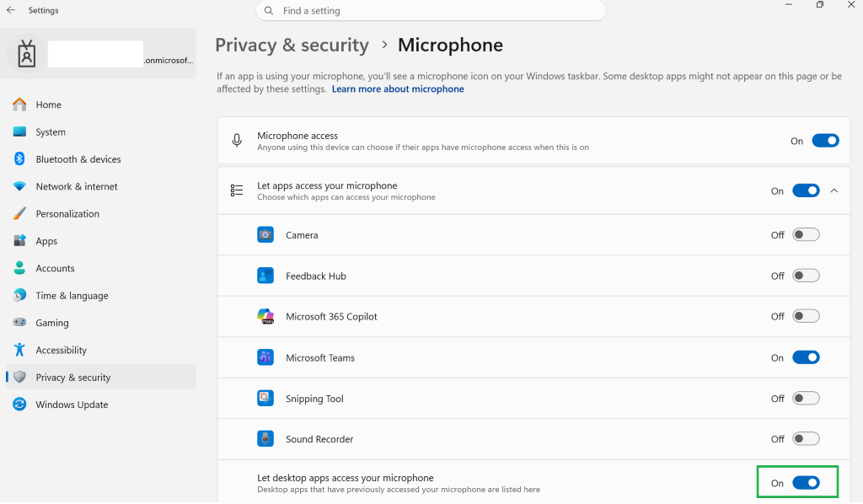Select Gaming label in sidebar
The width and height of the screenshot is (863, 504).
(x=52, y=323)
